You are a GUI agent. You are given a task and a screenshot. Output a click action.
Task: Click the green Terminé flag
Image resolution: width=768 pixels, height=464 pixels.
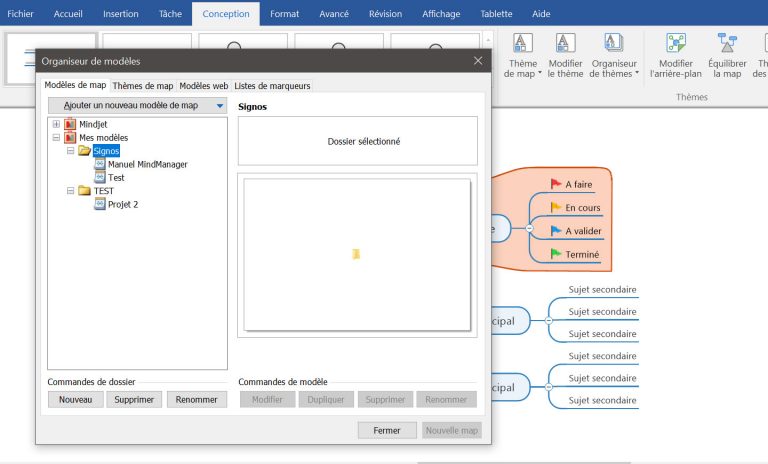click(x=557, y=254)
